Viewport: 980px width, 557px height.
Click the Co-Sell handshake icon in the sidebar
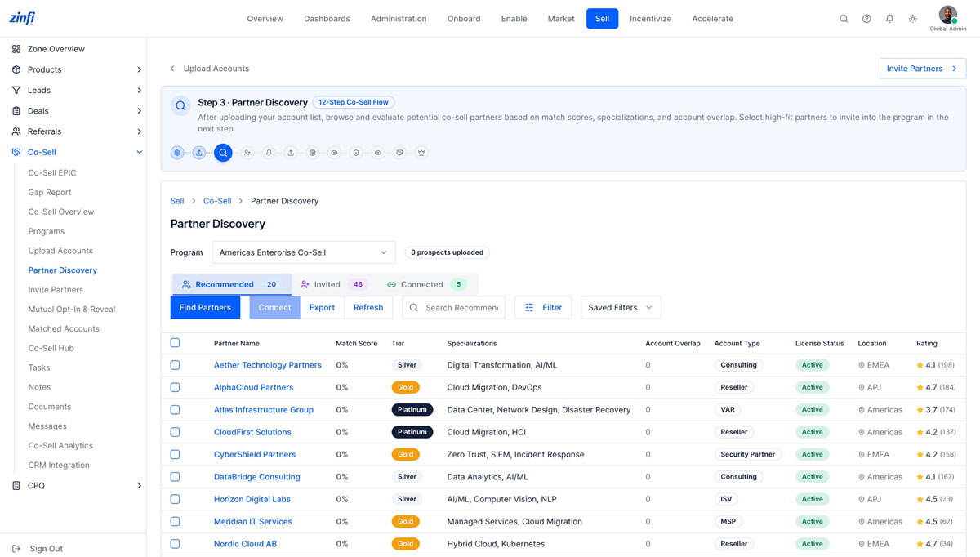click(x=16, y=152)
